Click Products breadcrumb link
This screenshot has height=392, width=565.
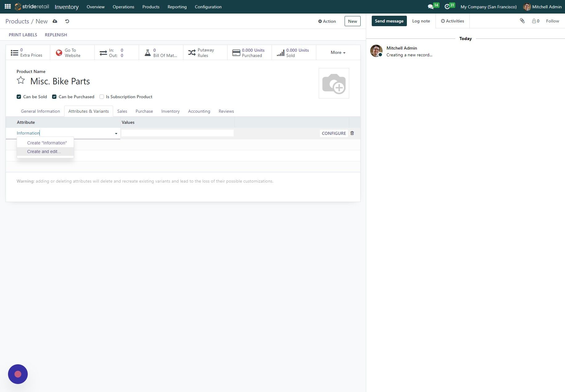tap(17, 21)
